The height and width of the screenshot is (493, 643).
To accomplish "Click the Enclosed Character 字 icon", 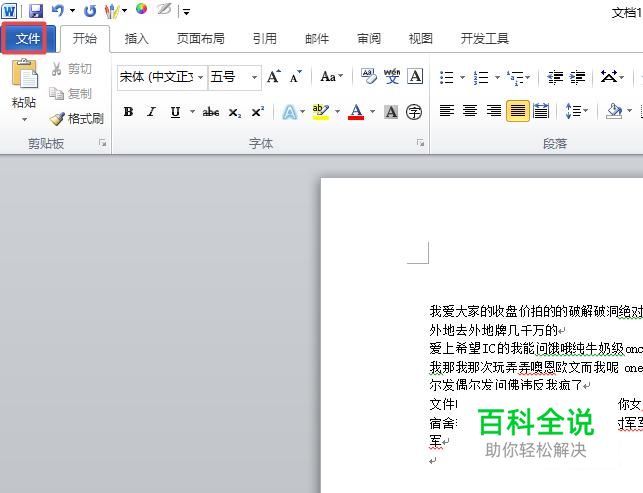I will (413, 112).
